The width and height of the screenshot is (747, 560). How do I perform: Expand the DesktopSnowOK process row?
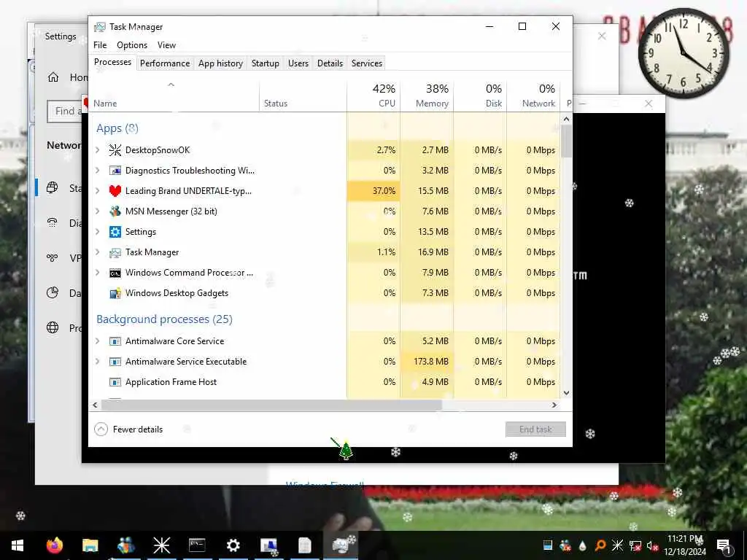pos(97,150)
